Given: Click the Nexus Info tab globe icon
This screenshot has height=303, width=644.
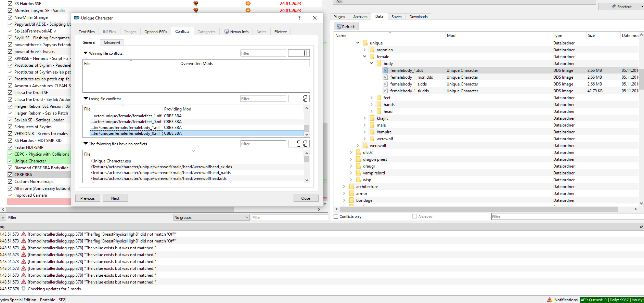Looking at the screenshot, I should click(227, 31).
